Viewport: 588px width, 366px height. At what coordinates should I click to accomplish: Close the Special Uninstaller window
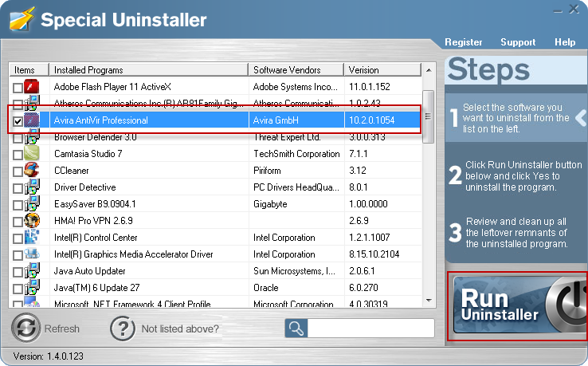click(x=574, y=9)
